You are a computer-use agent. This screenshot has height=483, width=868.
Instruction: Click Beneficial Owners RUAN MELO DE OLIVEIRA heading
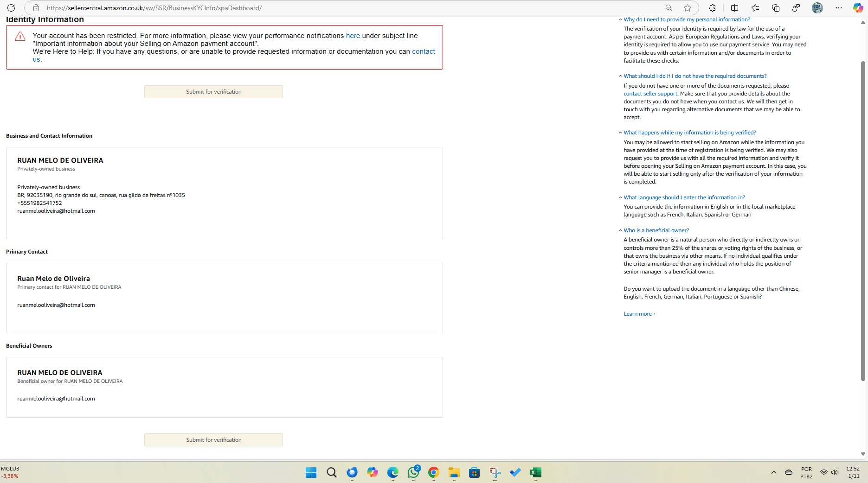click(60, 373)
